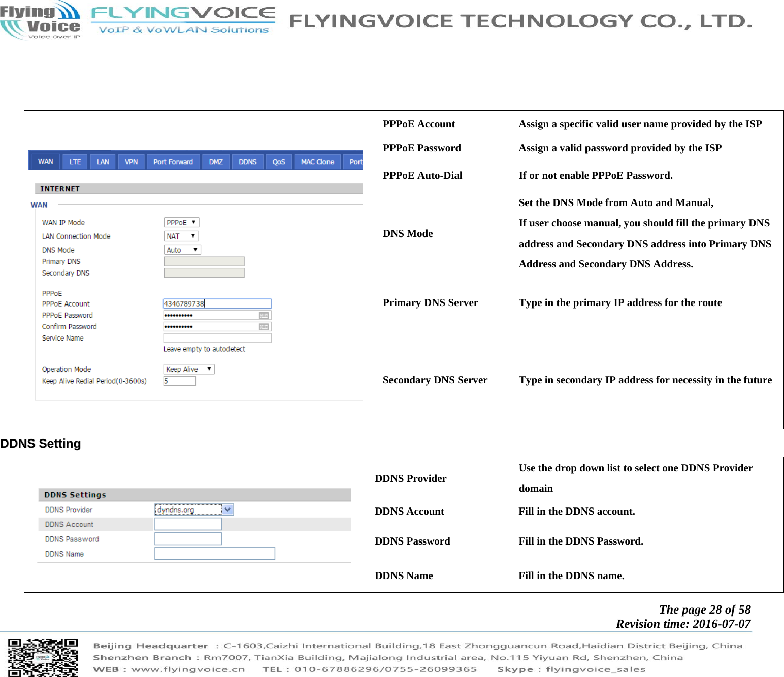Viewport: 784px width, 677px height.
Task: Select the VPN tab
Action: (x=132, y=162)
